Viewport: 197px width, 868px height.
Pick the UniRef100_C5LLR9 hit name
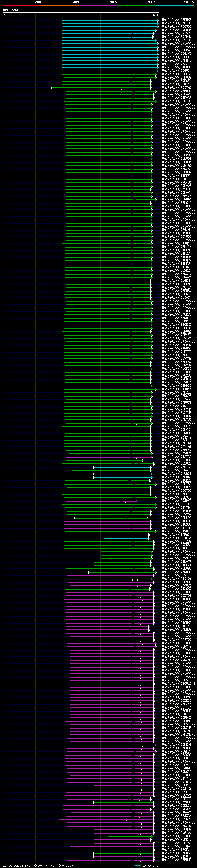(177, 518)
